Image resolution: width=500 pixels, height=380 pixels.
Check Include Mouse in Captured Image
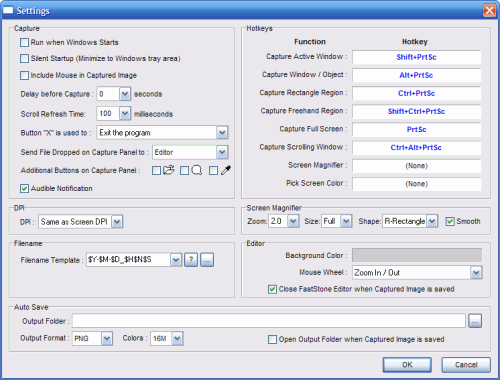point(24,75)
